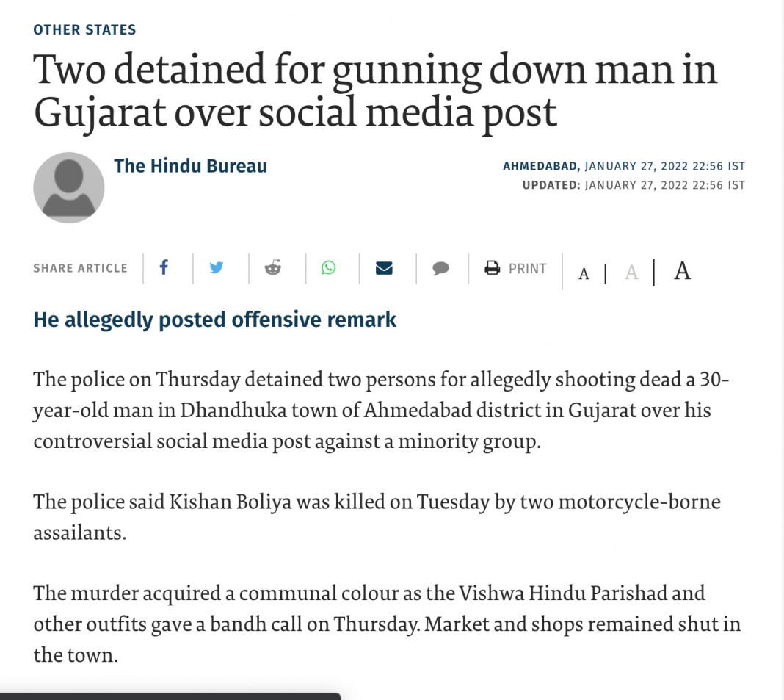Click the Updated timestamp line
Screen dimensions: 784x700
[633, 185]
